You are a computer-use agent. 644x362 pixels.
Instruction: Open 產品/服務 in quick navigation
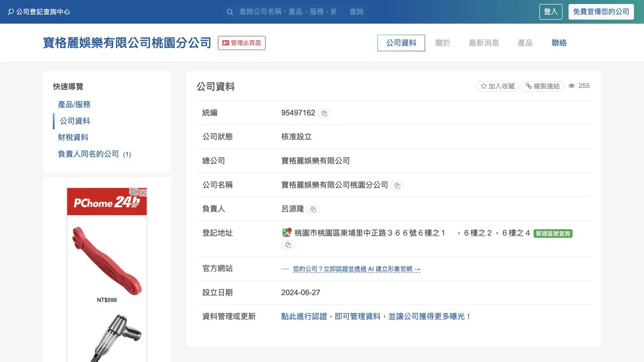(74, 105)
